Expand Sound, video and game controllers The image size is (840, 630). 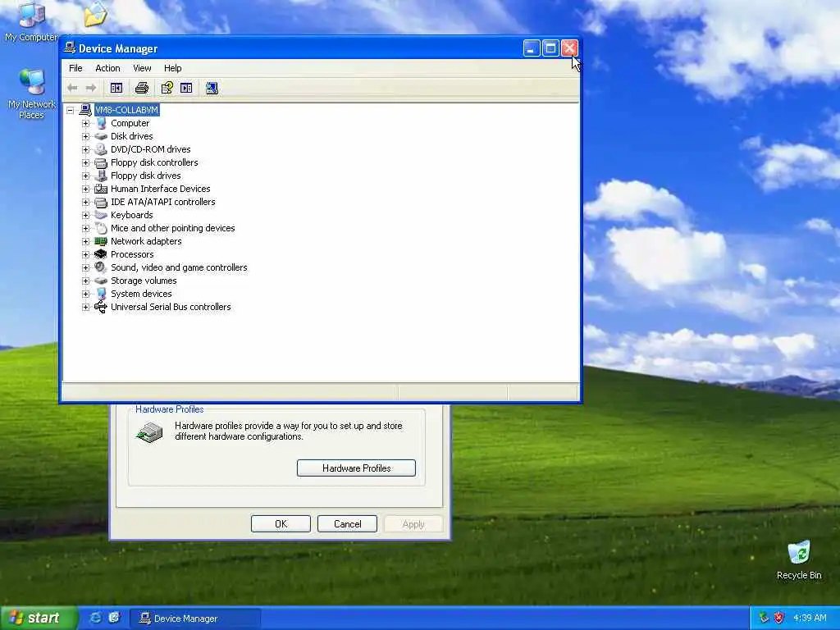click(x=85, y=268)
